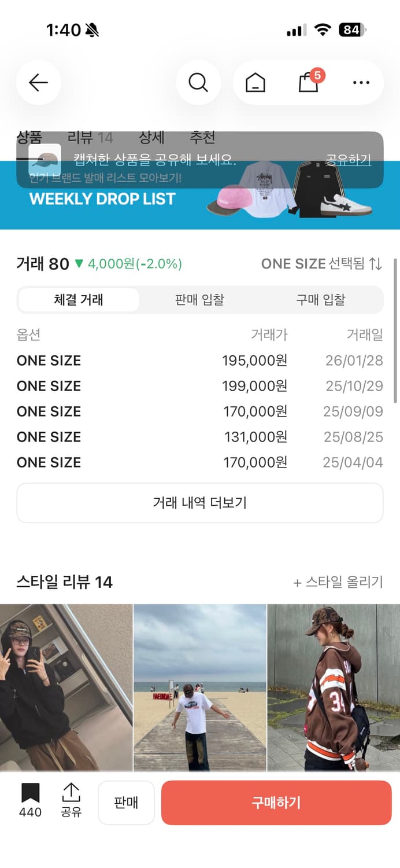The width and height of the screenshot is (400, 868).
Task: Tap the 판매 sell button
Action: coord(127,801)
